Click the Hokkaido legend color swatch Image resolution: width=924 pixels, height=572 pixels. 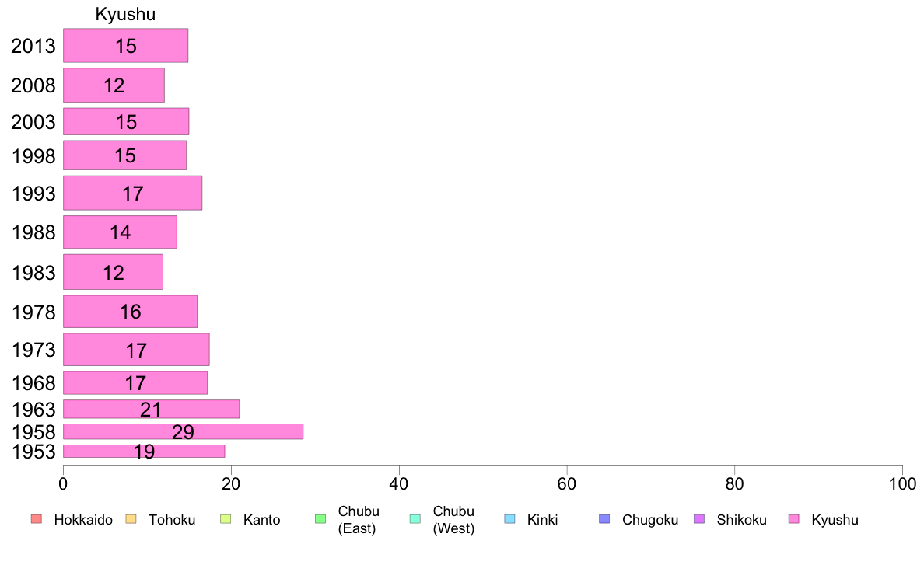click(x=36, y=519)
